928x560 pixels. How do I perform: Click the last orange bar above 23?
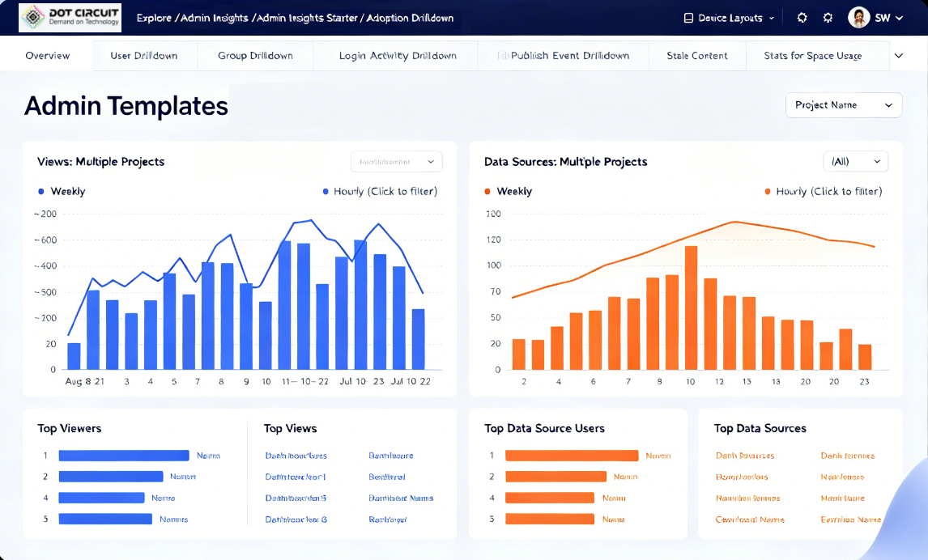[x=865, y=357]
